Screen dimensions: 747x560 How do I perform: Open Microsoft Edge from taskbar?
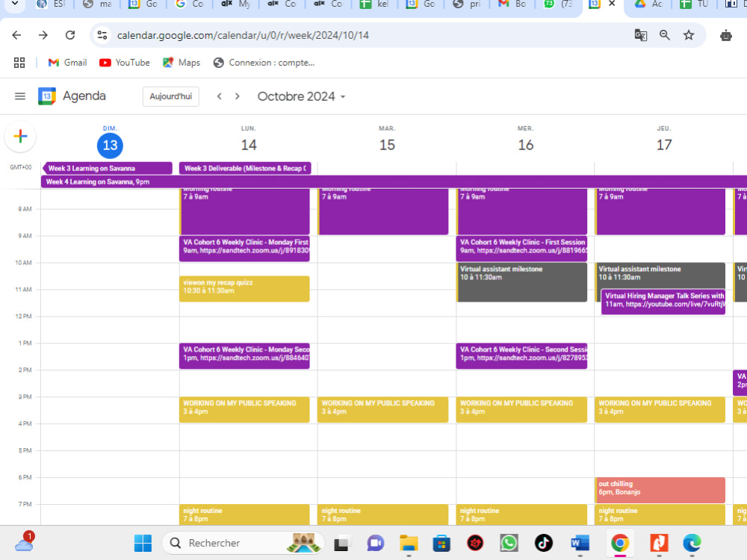pos(692,543)
